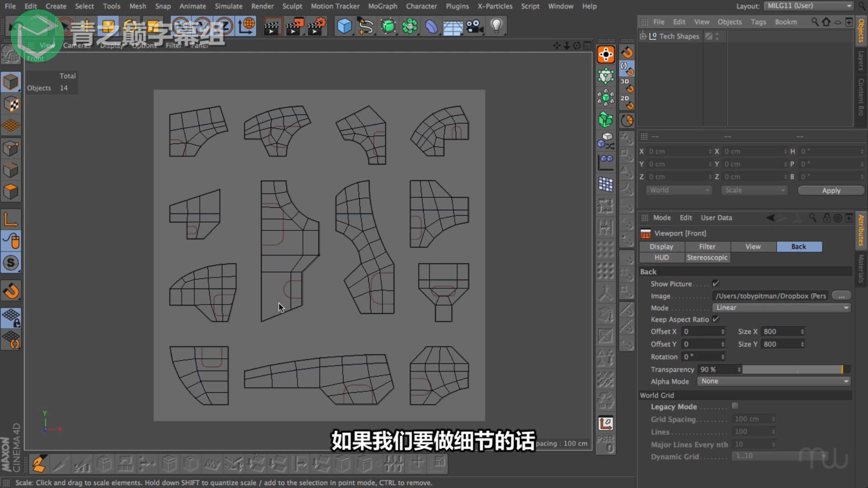Click the MoGraph cloner green icon
868x488 pixels.
click(410, 26)
